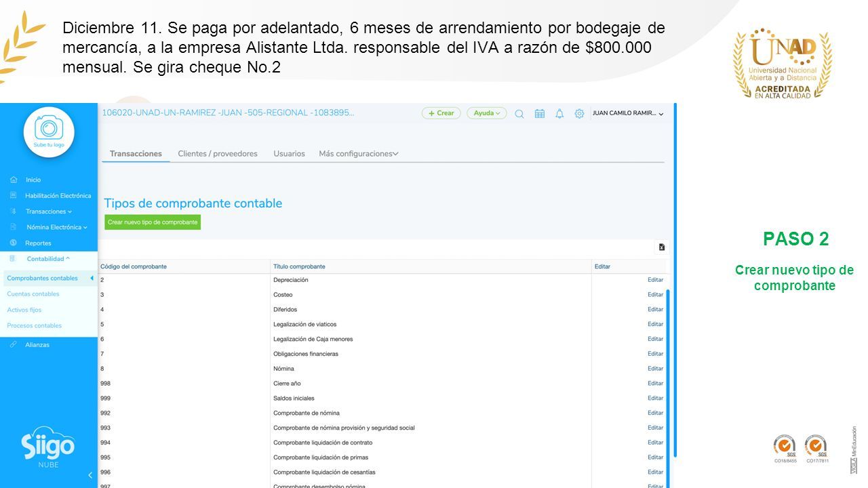Click the Inicio home icon in sidebar
The height and width of the screenshot is (488, 868).
pos(14,180)
